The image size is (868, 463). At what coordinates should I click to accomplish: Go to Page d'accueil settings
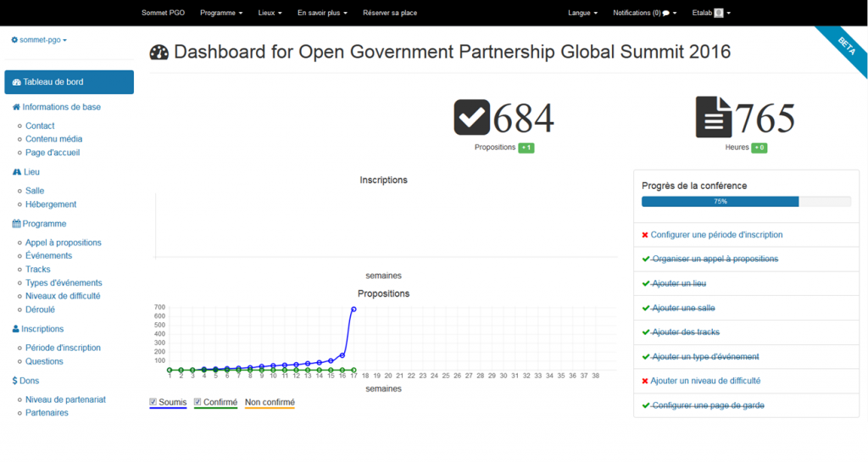click(53, 153)
